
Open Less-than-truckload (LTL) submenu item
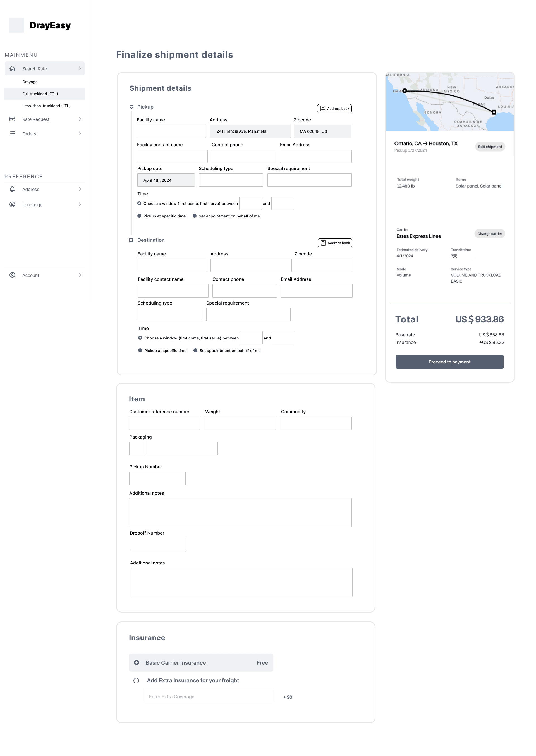click(46, 106)
